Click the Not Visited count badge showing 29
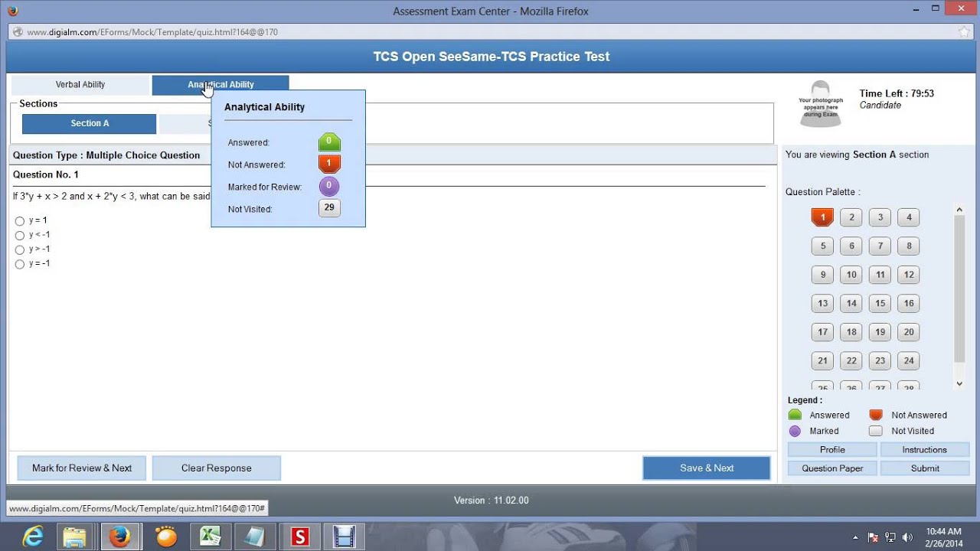Screen dimensions: 980x551 329,208
